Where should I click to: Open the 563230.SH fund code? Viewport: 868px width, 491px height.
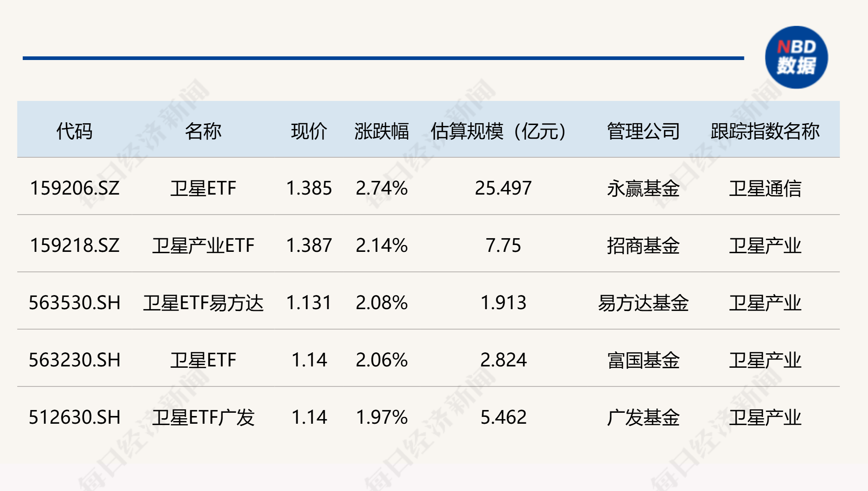coord(75,360)
